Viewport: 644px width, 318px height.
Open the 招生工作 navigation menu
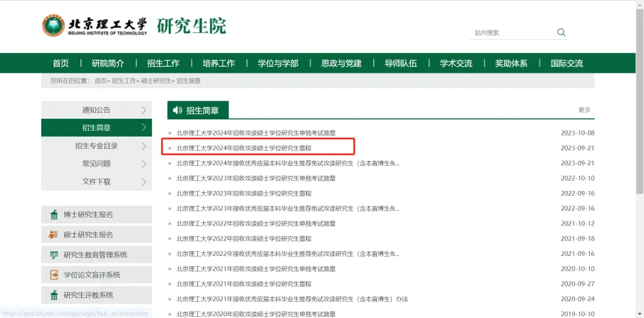coord(163,63)
